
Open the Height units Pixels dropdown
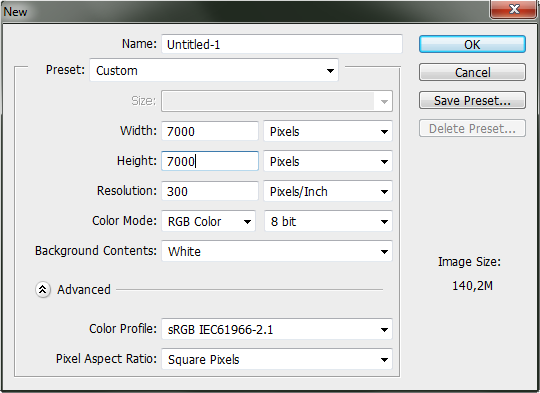[328, 161]
